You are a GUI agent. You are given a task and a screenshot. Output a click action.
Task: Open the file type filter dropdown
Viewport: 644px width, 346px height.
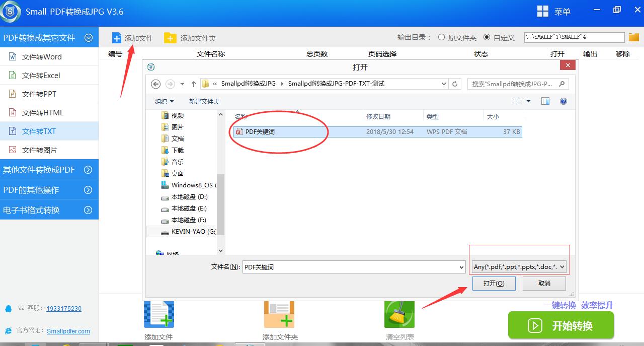click(519, 267)
